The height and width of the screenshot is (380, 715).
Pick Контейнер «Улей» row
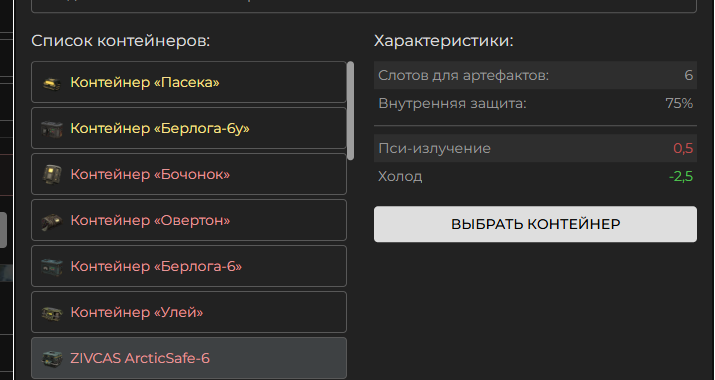[189, 312]
